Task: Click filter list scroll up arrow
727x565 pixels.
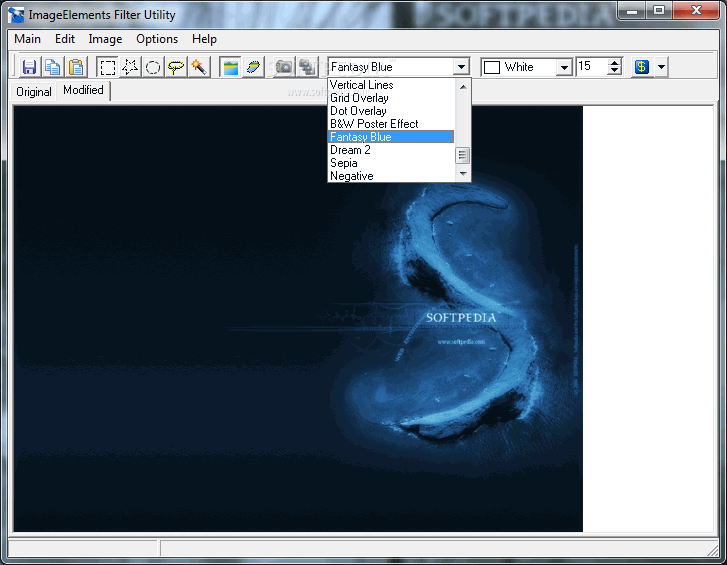Action: click(463, 87)
